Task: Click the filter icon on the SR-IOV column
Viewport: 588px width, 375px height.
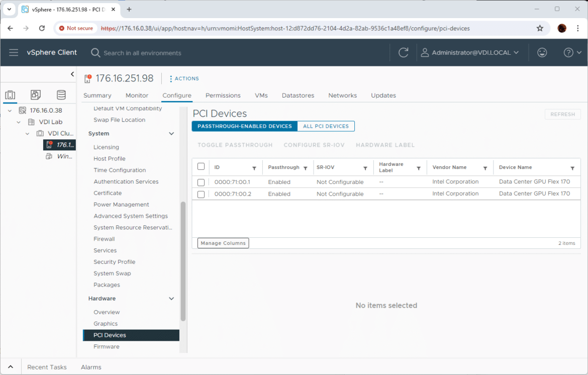Action: 365,168
